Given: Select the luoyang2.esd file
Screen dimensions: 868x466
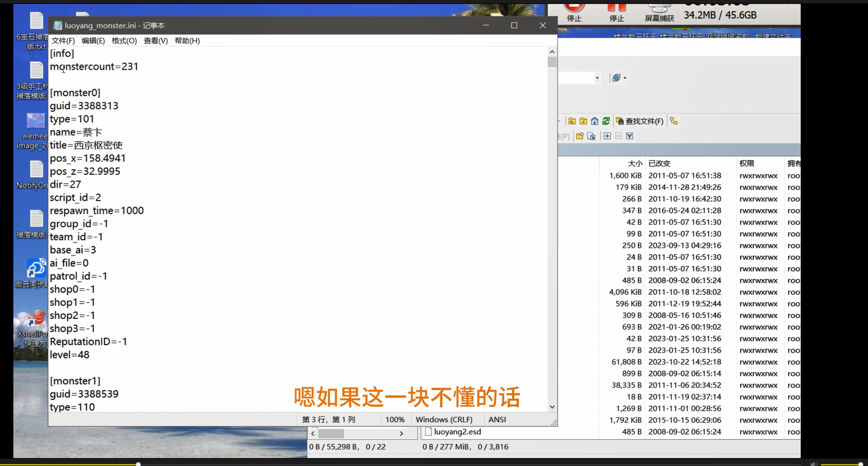Looking at the screenshot, I should [457, 432].
